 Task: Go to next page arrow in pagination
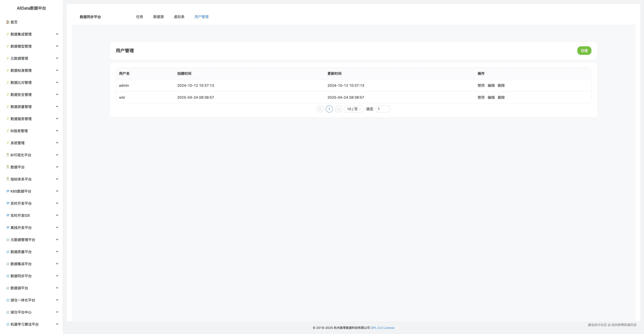click(338, 109)
